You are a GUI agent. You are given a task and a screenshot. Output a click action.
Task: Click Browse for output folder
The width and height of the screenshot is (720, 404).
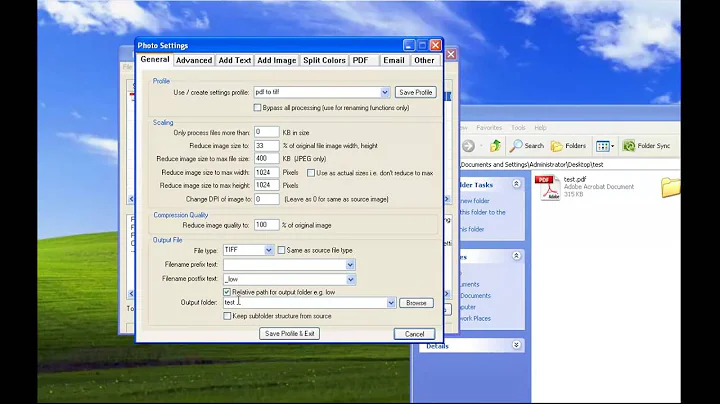click(x=416, y=303)
